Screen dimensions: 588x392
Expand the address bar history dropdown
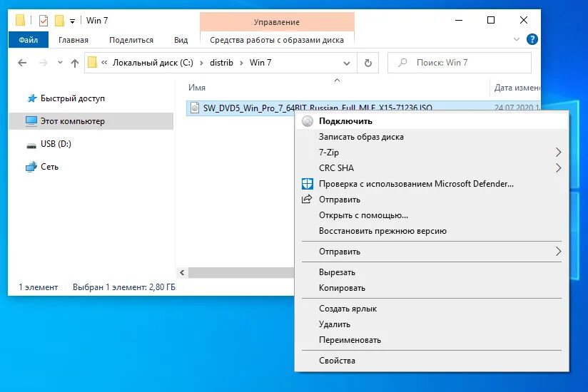pos(347,63)
